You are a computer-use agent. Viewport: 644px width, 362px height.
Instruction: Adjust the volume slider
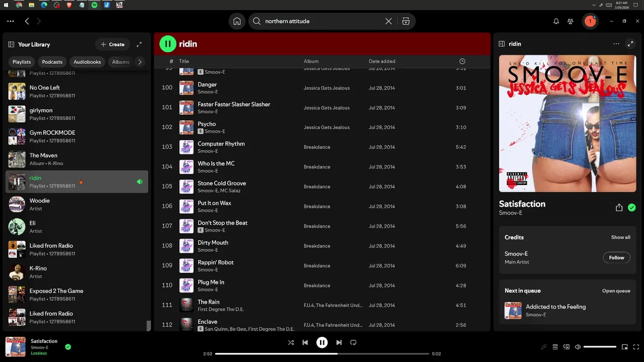tap(600, 347)
